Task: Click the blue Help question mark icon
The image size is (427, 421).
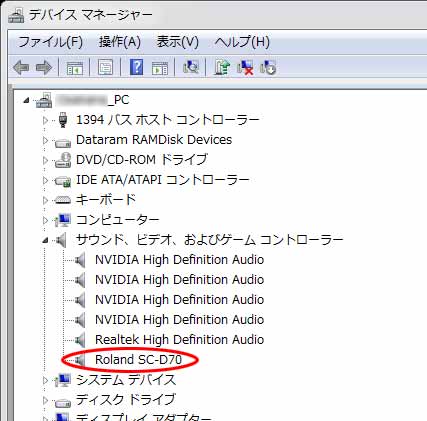Action: click(x=137, y=67)
